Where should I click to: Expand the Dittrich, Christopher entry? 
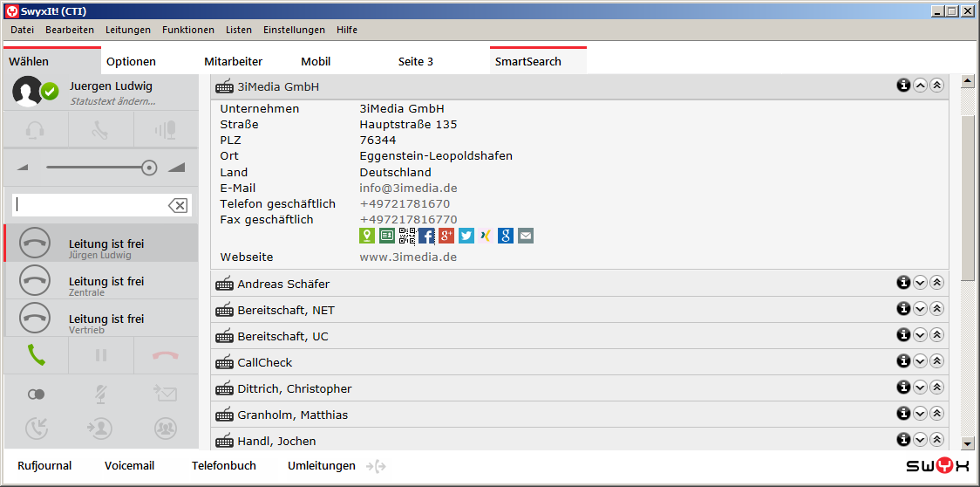[x=920, y=388]
